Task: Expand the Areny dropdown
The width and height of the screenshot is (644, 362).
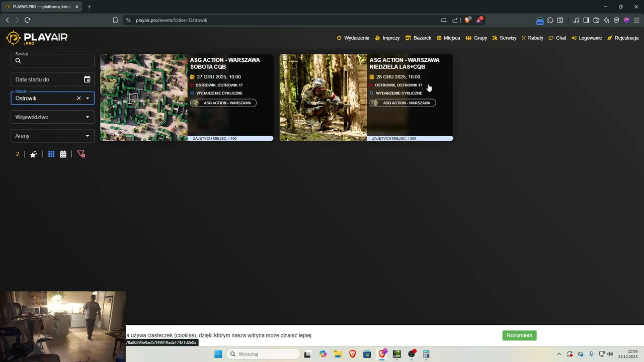Action: (x=53, y=136)
